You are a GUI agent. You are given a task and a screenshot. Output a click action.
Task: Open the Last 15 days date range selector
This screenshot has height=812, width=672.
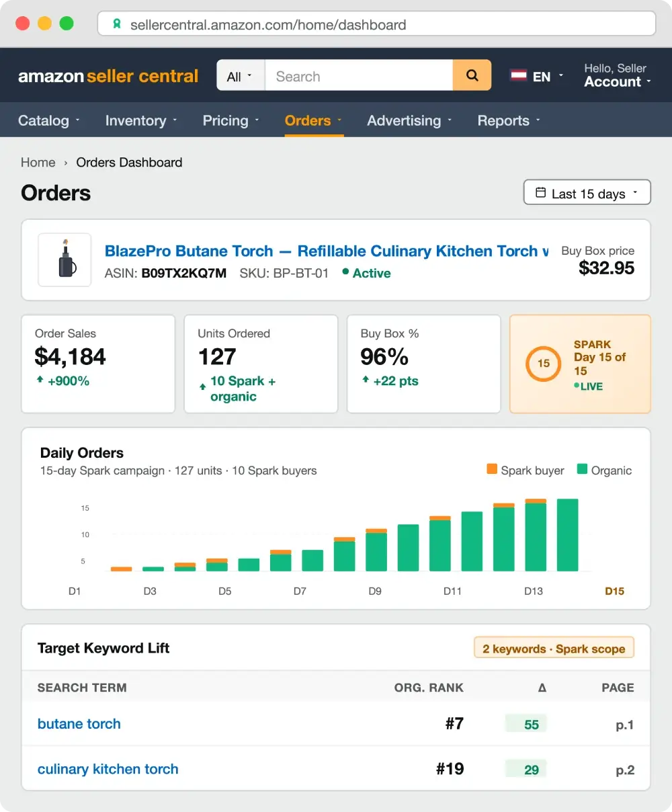(x=587, y=192)
